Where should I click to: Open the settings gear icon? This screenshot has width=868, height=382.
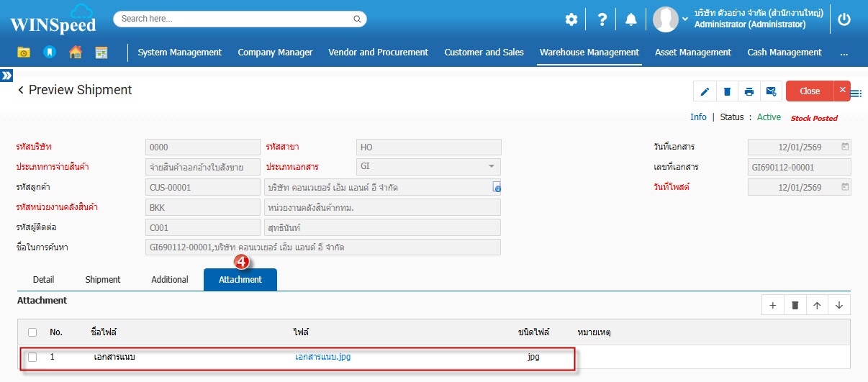click(x=571, y=19)
